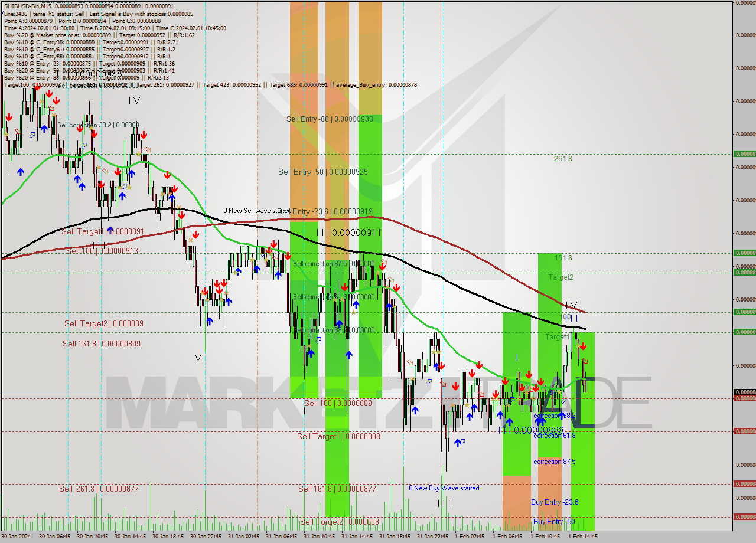Click 'Sell correction 87.5' label mid-chart
This screenshot has height=543, width=756.
coord(334,264)
